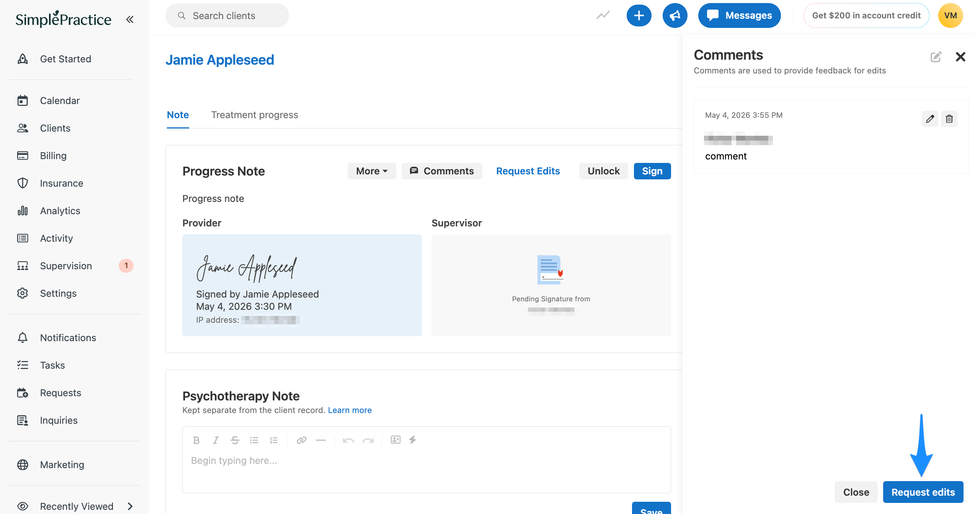Click the pending signature document thumbnail

550,270
